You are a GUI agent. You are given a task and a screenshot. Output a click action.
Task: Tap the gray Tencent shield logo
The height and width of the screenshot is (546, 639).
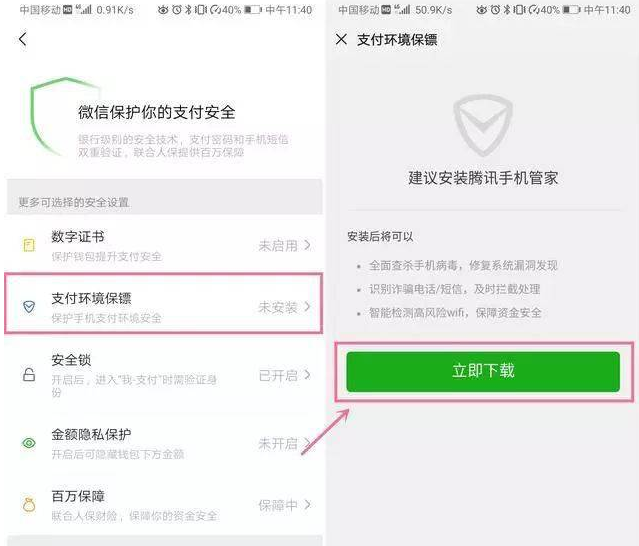[x=483, y=125]
